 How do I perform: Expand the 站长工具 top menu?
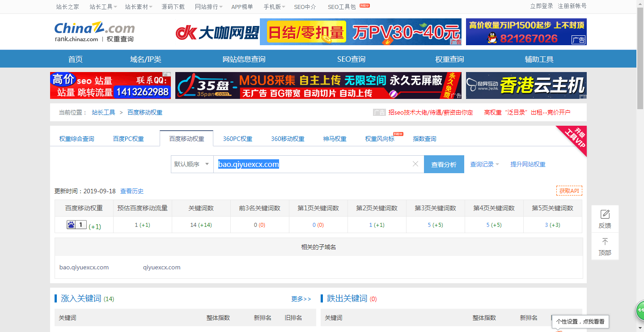pyautogui.click(x=103, y=7)
